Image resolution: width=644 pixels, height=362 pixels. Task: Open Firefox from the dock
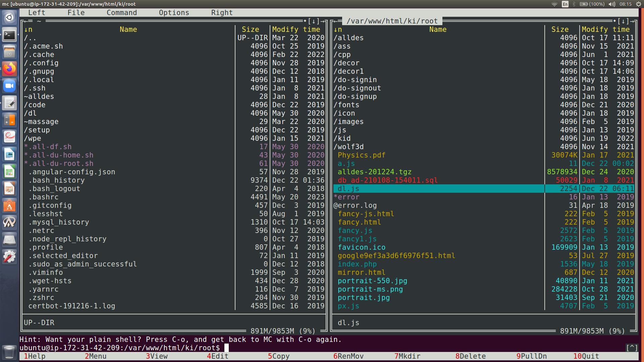(x=9, y=69)
